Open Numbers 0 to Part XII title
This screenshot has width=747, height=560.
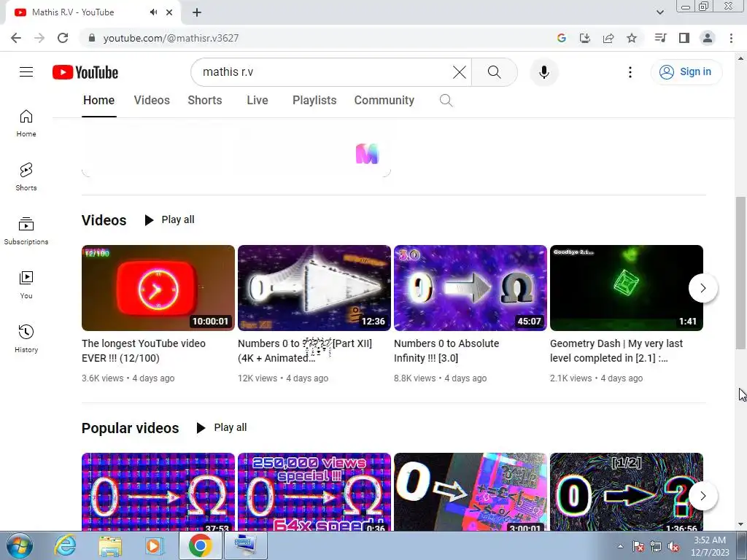point(305,351)
